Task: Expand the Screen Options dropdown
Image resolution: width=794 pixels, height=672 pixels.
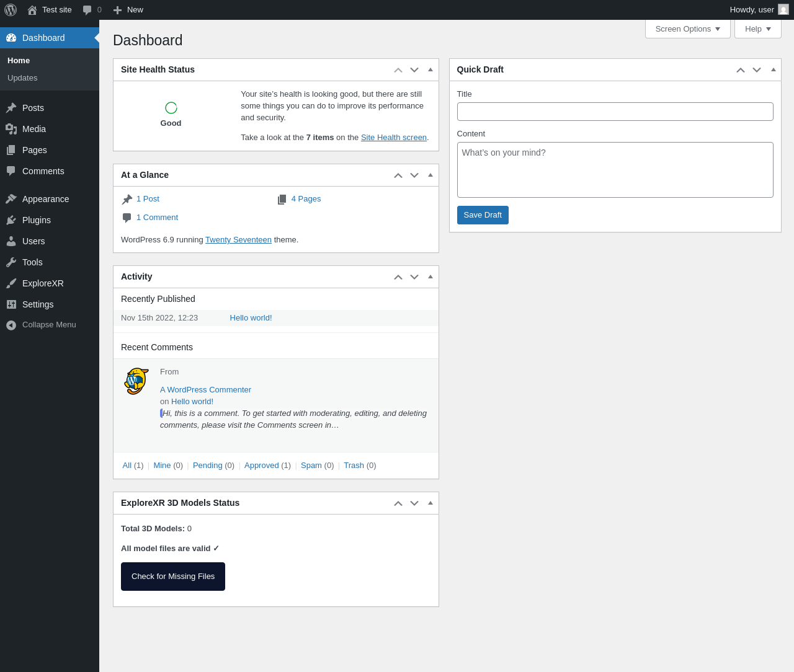Action: point(688,29)
